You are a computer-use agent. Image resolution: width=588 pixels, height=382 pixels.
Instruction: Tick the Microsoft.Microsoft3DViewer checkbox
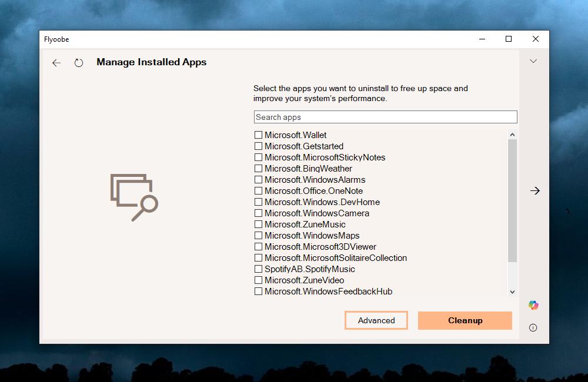(258, 247)
